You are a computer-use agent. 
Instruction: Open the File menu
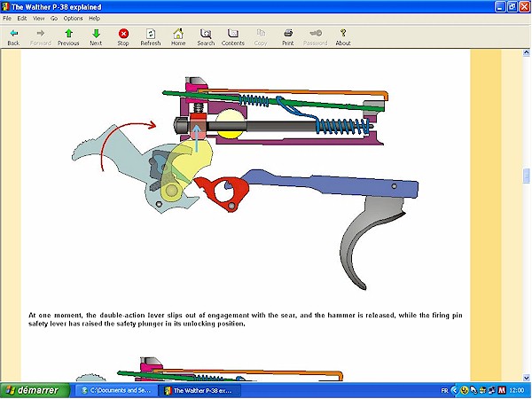[x=7, y=19]
